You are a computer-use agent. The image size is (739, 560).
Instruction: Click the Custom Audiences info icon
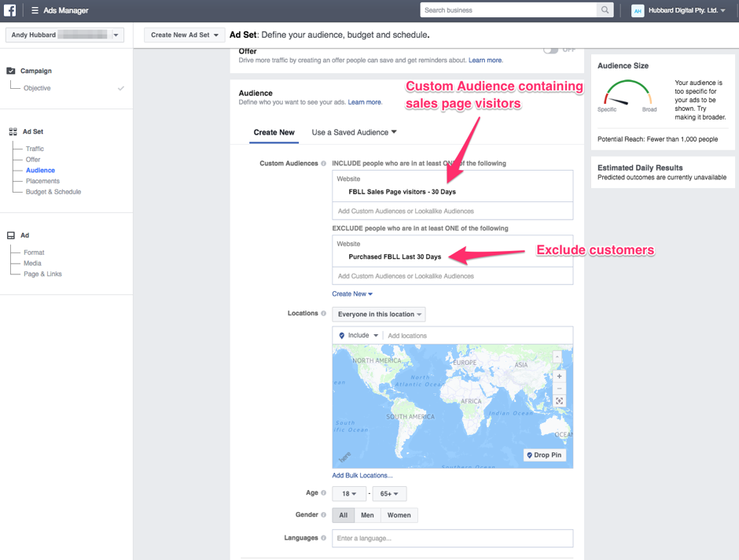[x=323, y=164]
